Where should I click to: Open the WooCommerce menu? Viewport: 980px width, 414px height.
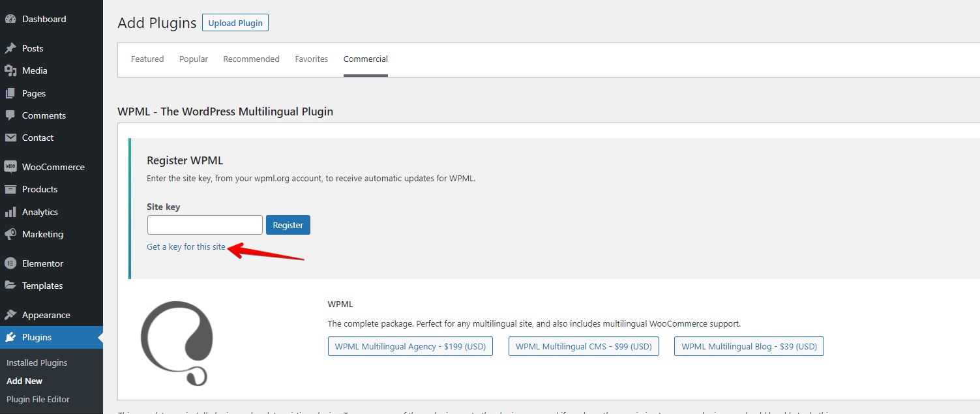(x=52, y=167)
